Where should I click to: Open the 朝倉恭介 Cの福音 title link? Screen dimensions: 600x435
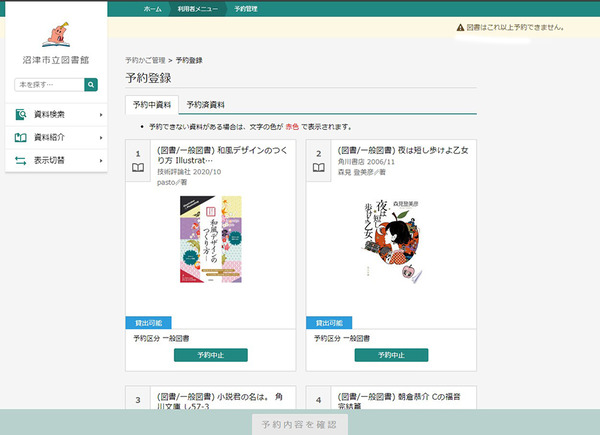(399, 401)
